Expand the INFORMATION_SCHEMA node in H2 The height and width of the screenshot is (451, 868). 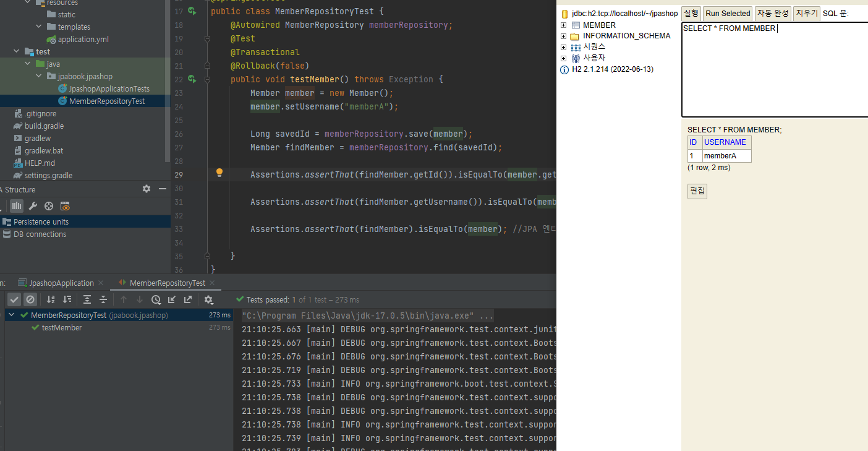click(x=563, y=36)
